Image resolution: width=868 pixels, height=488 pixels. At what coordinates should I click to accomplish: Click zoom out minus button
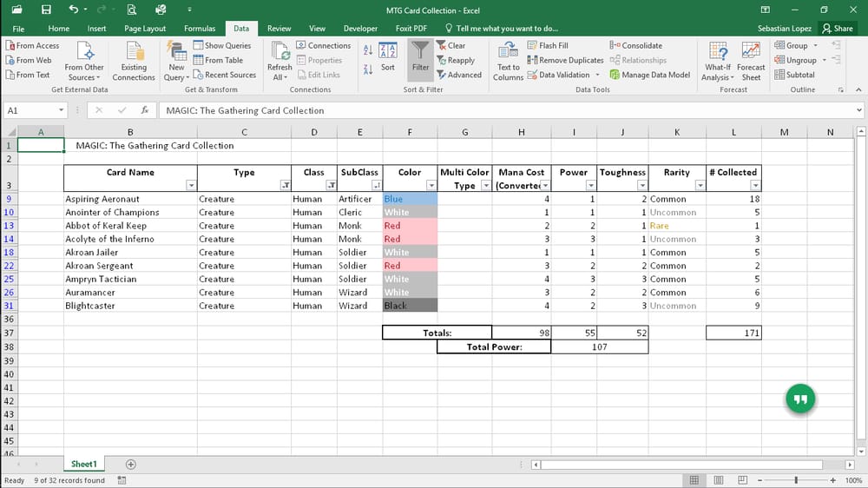point(760,480)
